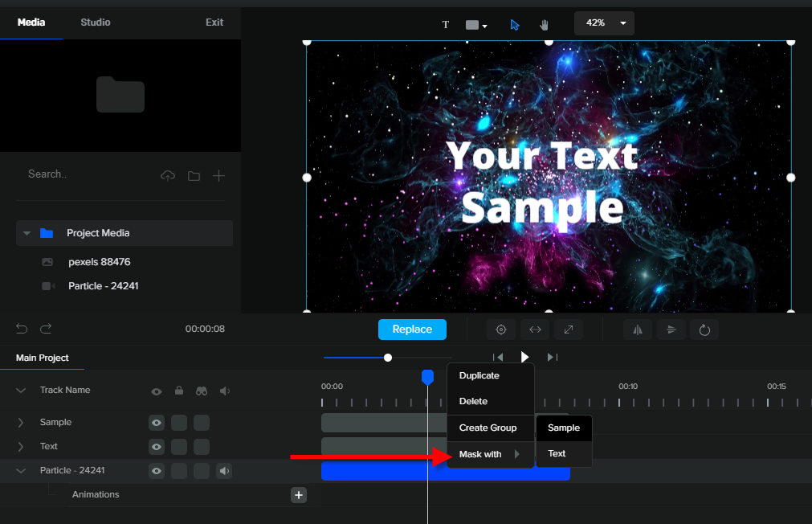
Task: Click the fit width arrows icon
Action: pos(535,330)
